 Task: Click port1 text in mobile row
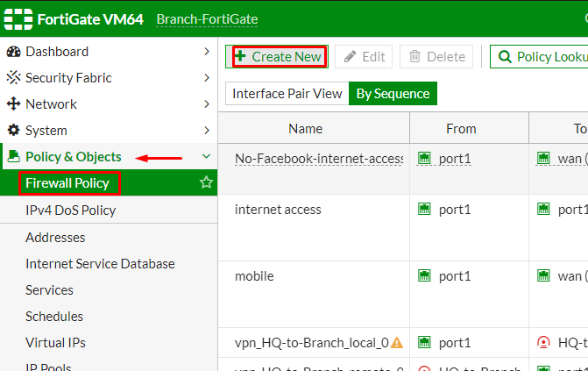click(x=455, y=276)
